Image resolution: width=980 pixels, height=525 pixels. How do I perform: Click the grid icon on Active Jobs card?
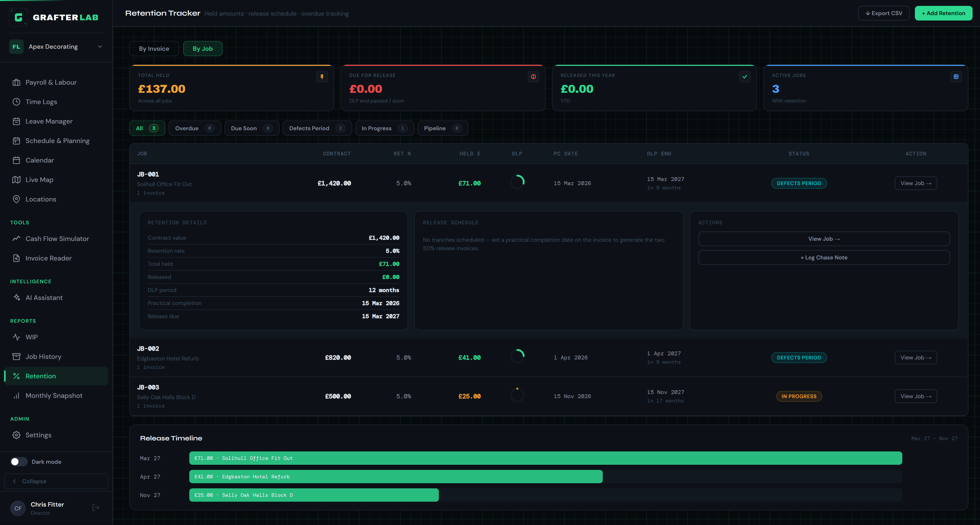pyautogui.click(x=956, y=77)
